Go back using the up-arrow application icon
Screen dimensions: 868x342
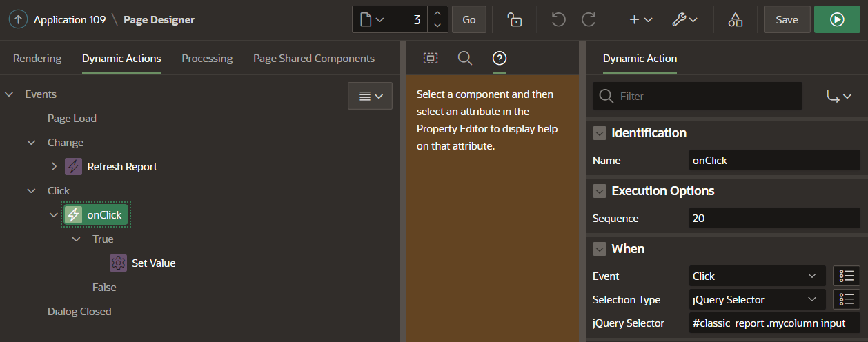18,20
